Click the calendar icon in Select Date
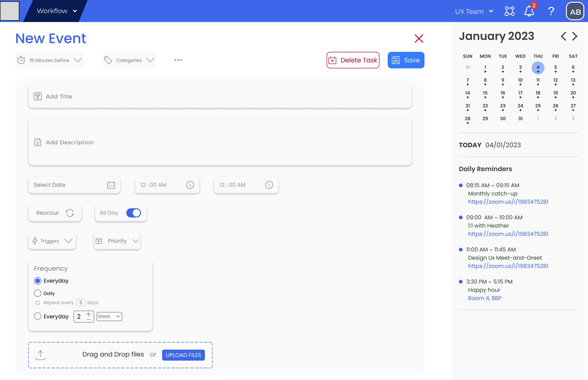588x380 pixels. [x=111, y=185]
